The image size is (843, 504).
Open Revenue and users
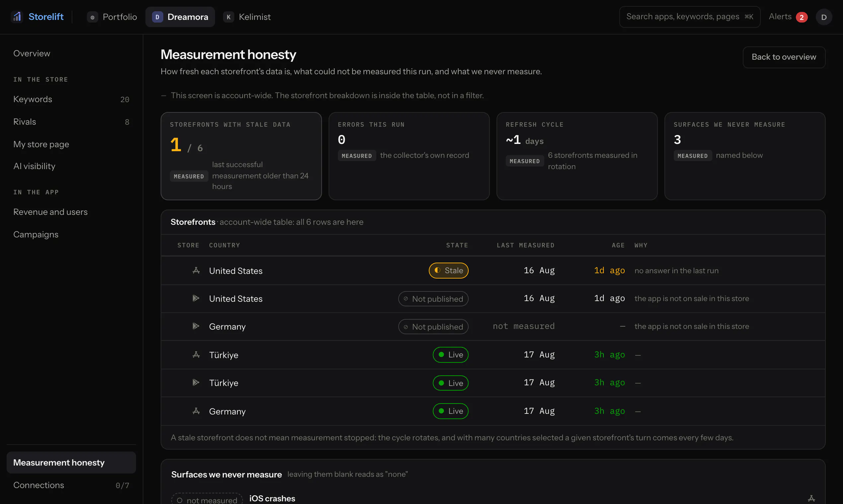71,212
